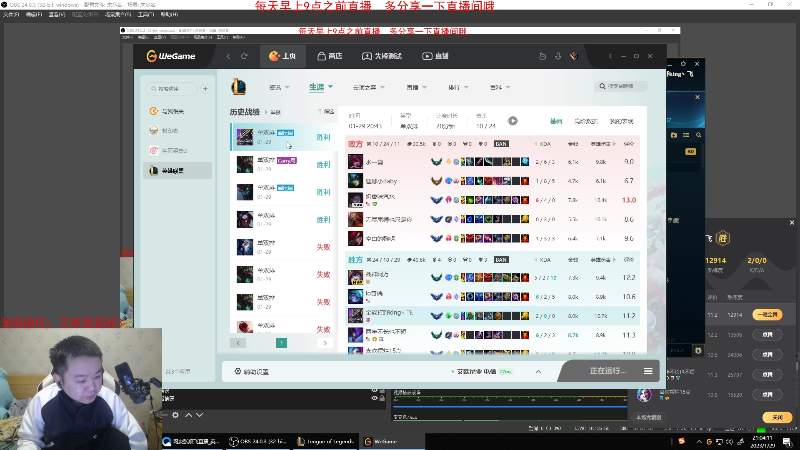The width and height of the screenshot is (800, 450).
Task: Click the summoner search box
Action: 620,86
